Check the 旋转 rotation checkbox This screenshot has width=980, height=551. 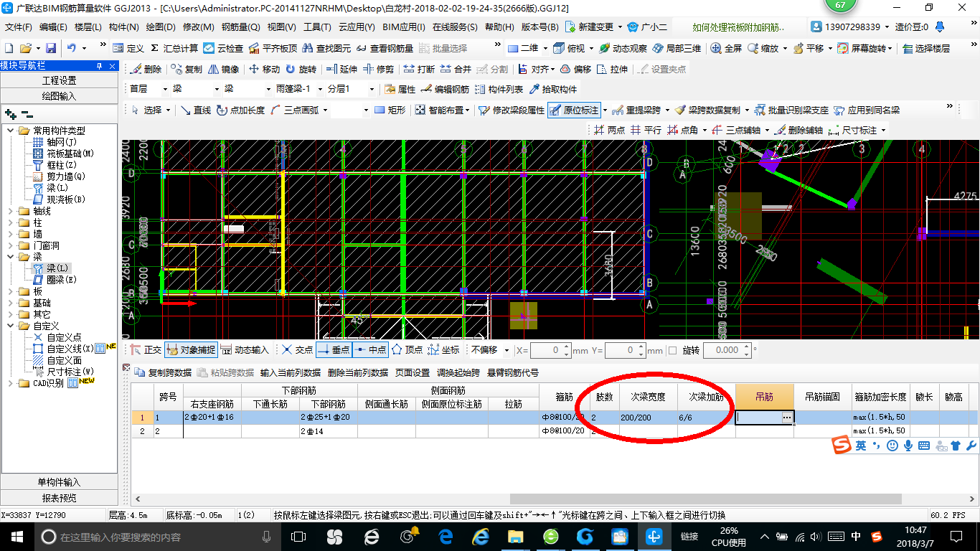click(x=672, y=350)
